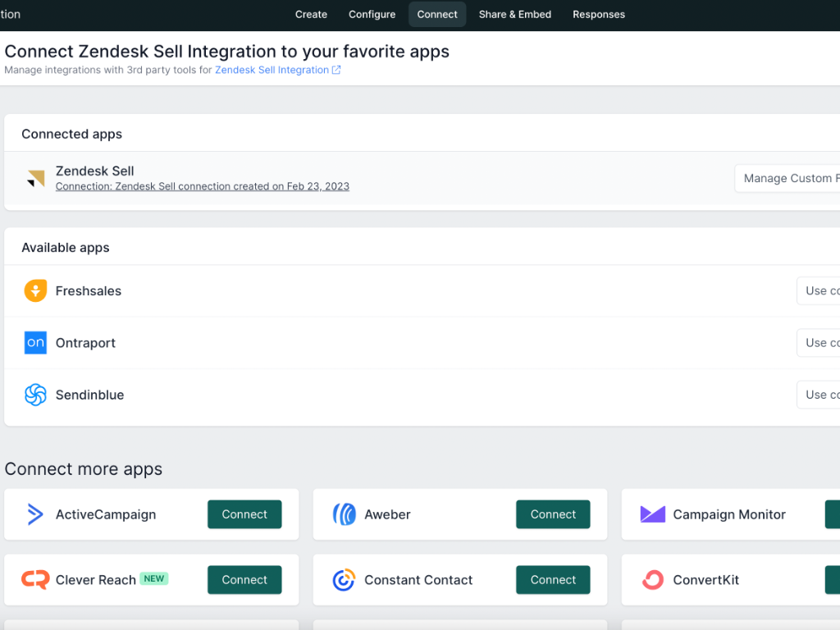Screen dimensions: 840x630
Task: Click the Ontraport app icon
Action: click(x=35, y=343)
